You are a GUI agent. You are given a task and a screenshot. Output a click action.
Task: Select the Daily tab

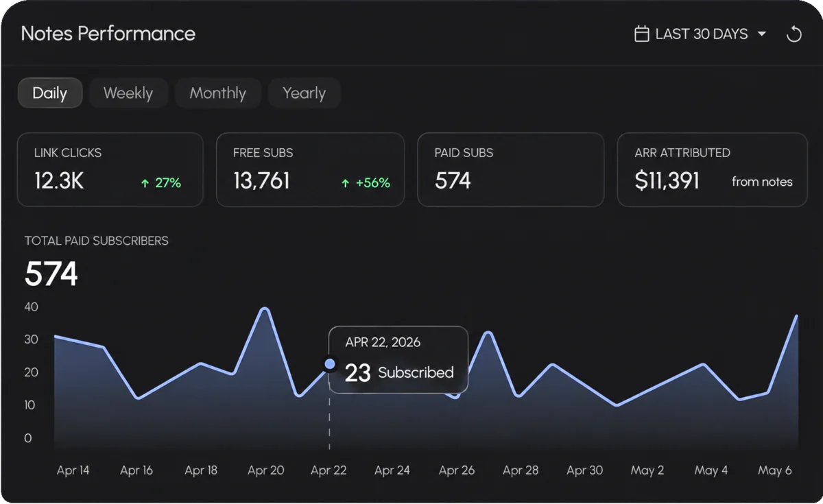tap(50, 93)
